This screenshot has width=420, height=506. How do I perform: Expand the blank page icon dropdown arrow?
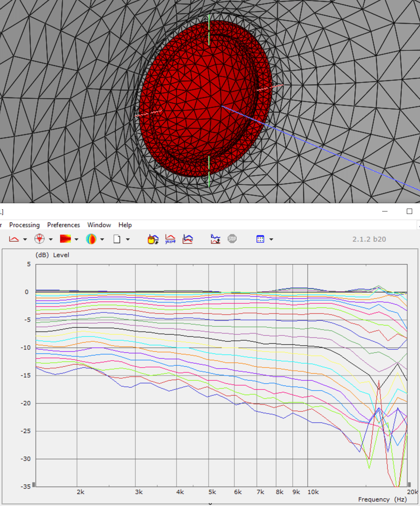click(128, 239)
